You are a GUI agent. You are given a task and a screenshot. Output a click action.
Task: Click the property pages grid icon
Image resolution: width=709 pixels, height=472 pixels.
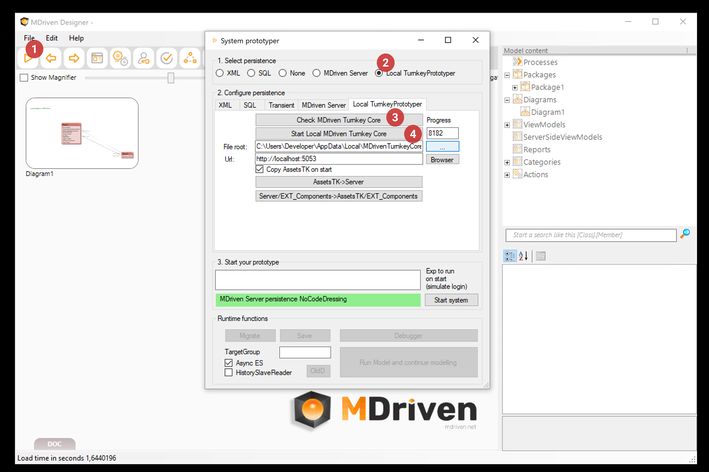tap(540, 256)
